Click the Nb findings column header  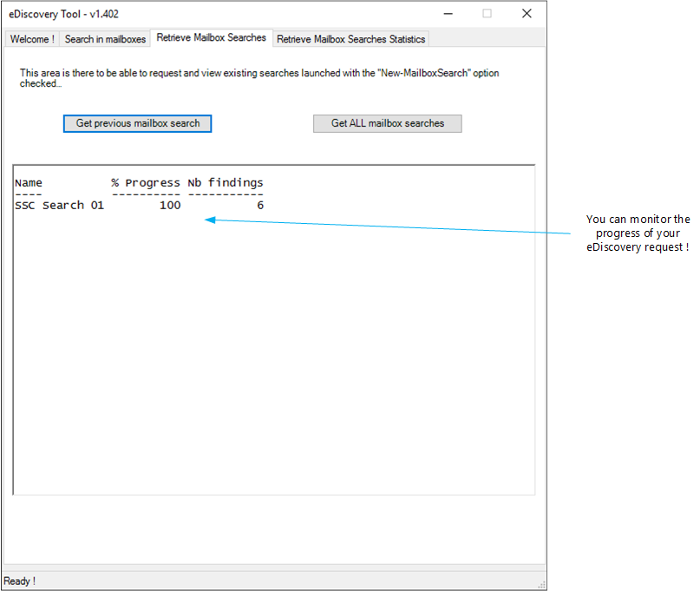click(x=226, y=183)
